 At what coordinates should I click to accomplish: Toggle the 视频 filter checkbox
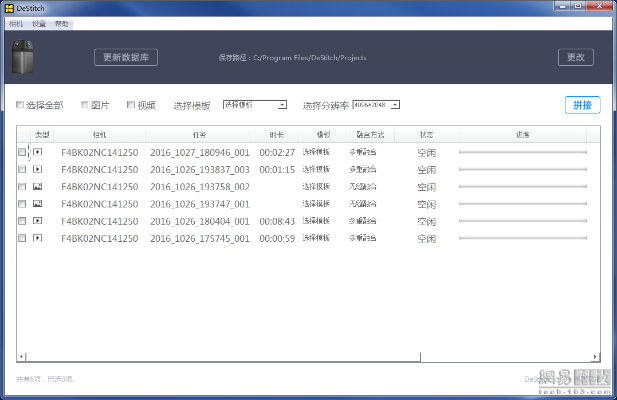click(130, 105)
